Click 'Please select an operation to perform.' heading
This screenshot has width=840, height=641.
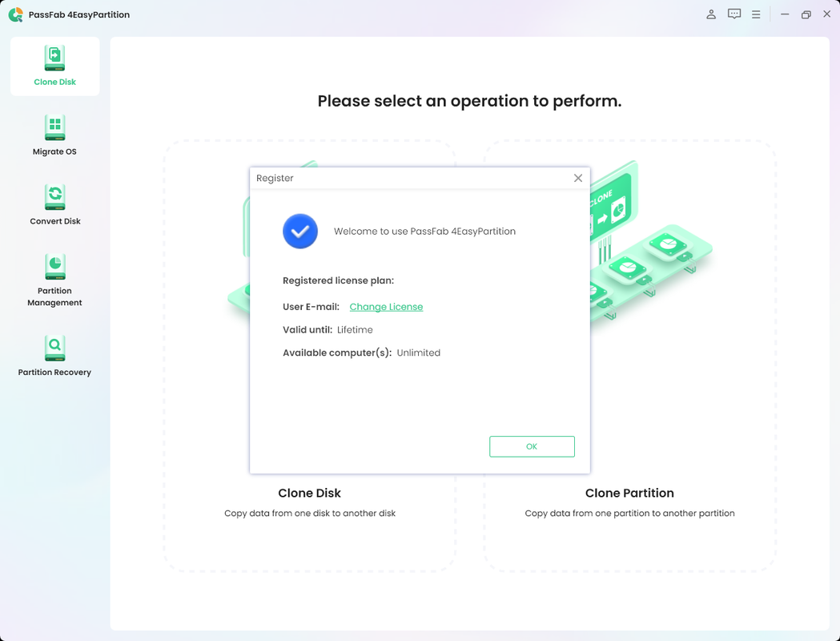tap(469, 101)
